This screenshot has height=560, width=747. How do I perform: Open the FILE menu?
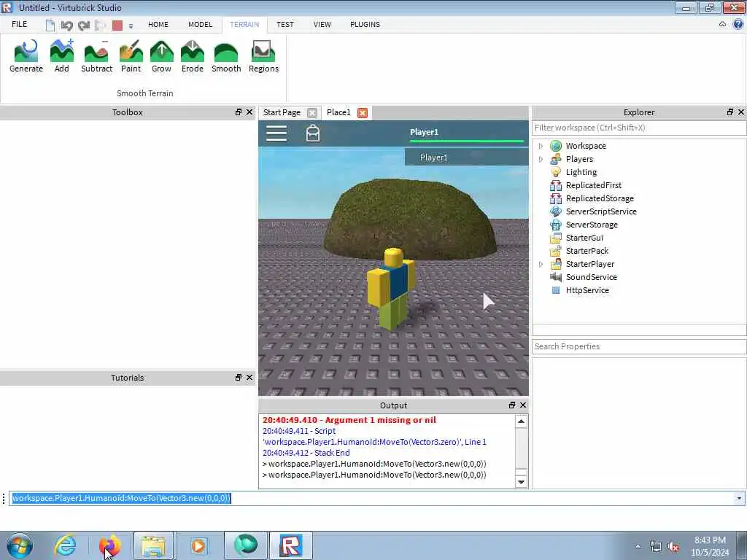pos(20,24)
